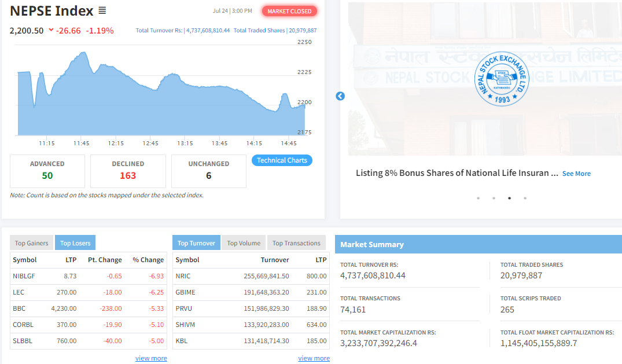Click the Nepal Stock Exchange 1993 logo
622x364 pixels.
(502, 79)
